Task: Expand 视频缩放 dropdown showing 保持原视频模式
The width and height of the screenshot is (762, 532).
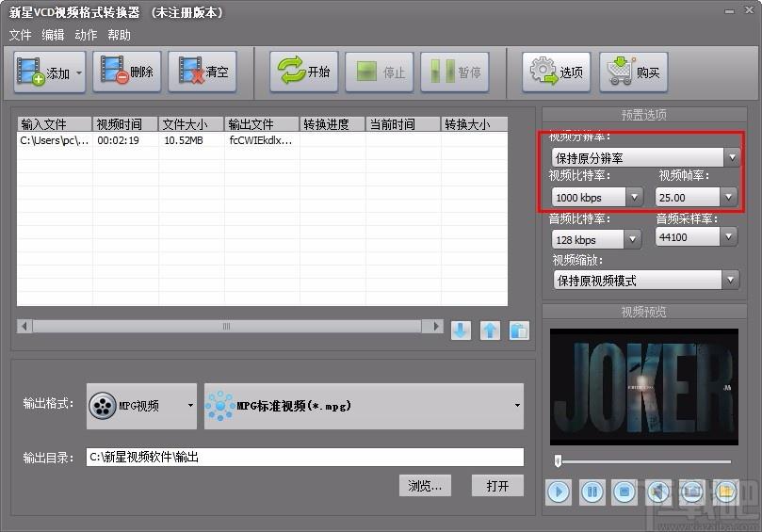Action: pyautogui.click(x=730, y=280)
